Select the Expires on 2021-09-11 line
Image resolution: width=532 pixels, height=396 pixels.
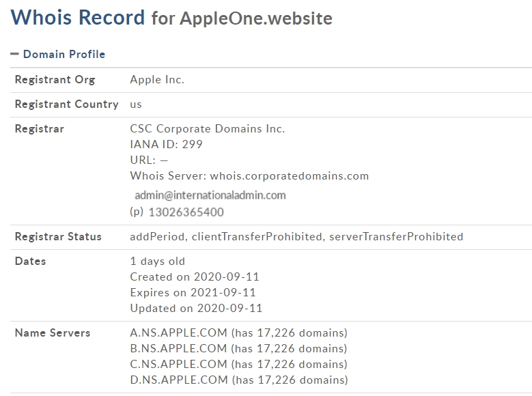(x=193, y=292)
